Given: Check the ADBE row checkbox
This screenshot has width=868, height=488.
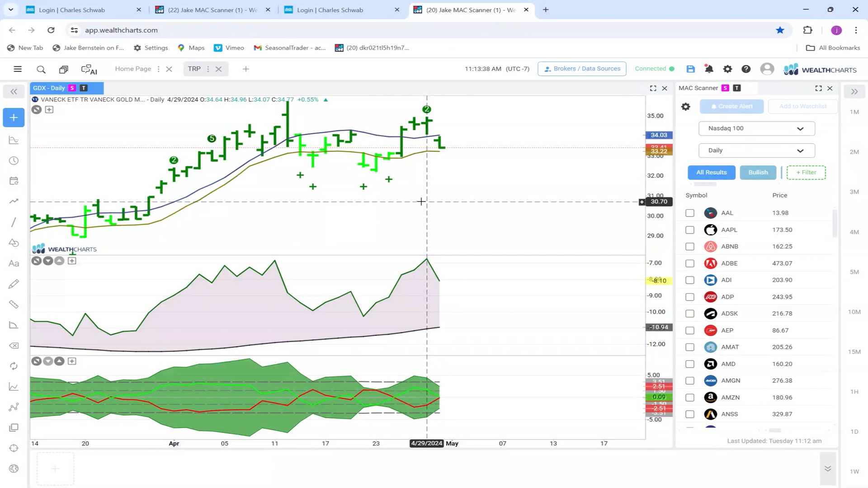Looking at the screenshot, I should (x=690, y=263).
